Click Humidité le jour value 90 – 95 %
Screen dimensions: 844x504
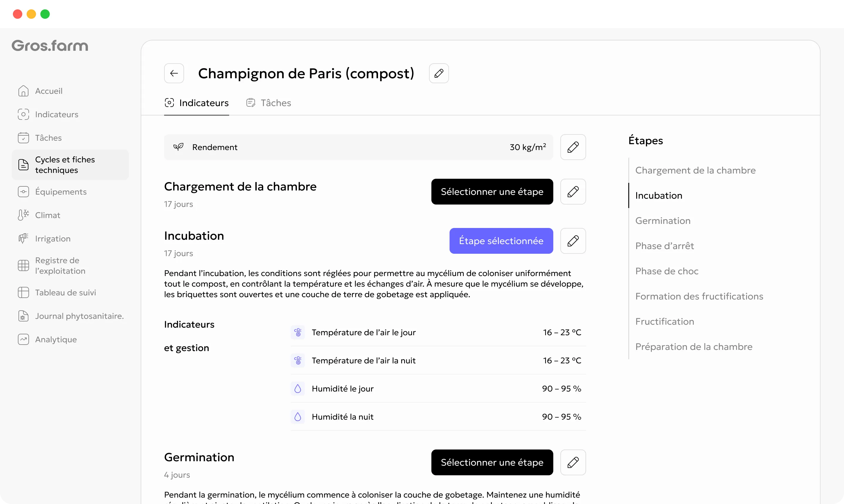[562, 389]
